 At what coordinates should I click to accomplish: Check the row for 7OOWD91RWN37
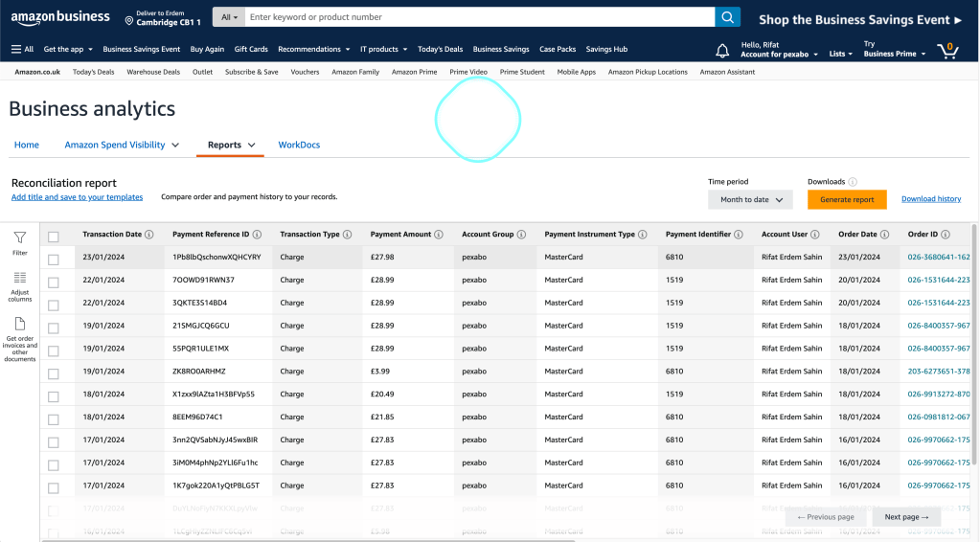53,282
